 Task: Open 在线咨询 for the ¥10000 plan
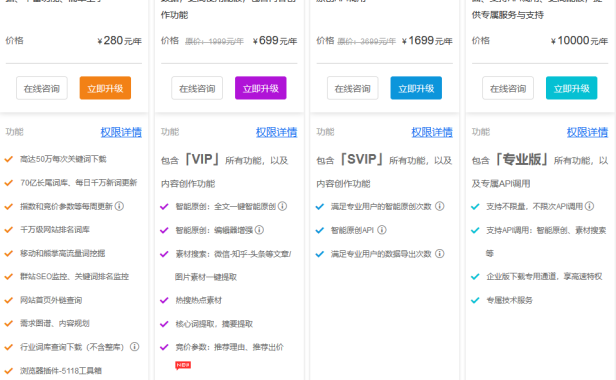(508, 88)
